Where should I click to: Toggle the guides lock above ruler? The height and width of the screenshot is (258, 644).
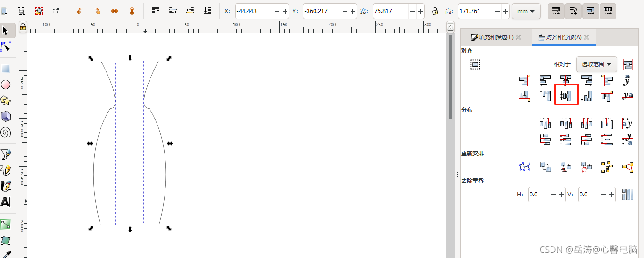[x=22, y=27]
